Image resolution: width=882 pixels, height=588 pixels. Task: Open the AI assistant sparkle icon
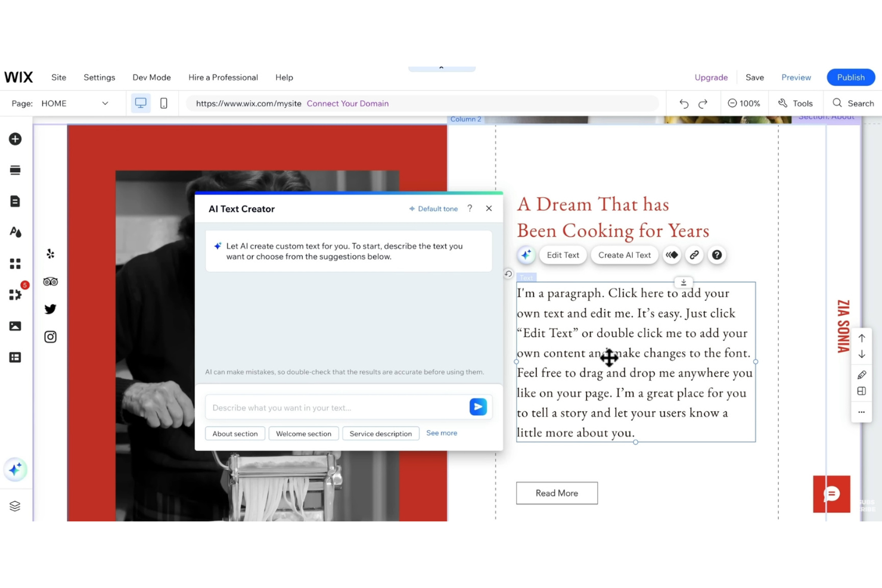pyautogui.click(x=15, y=469)
